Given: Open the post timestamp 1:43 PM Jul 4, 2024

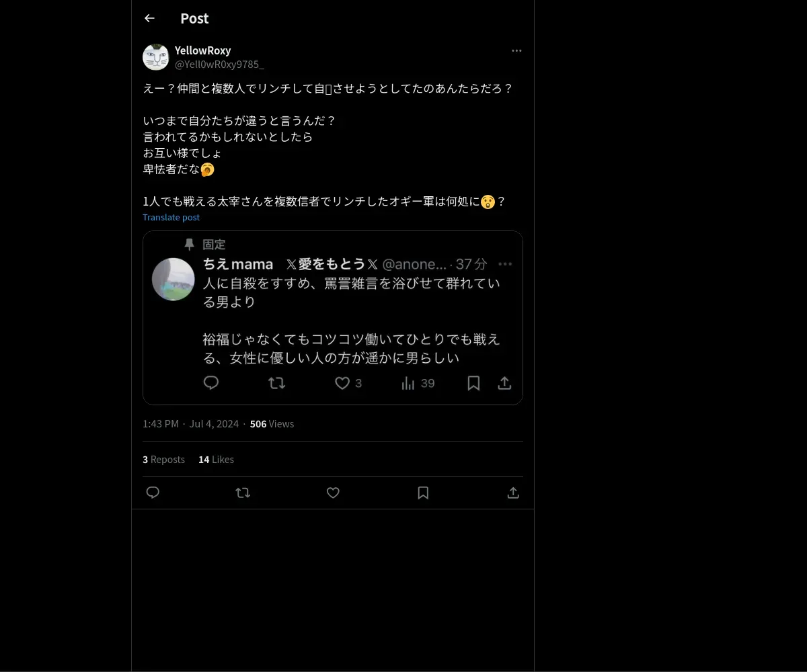Looking at the screenshot, I should click(x=190, y=423).
